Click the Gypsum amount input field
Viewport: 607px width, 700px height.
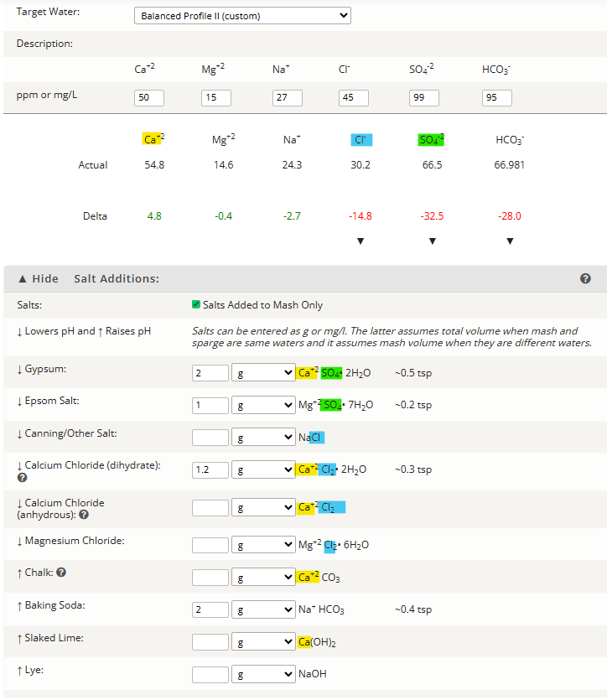[x=210, y=372]
